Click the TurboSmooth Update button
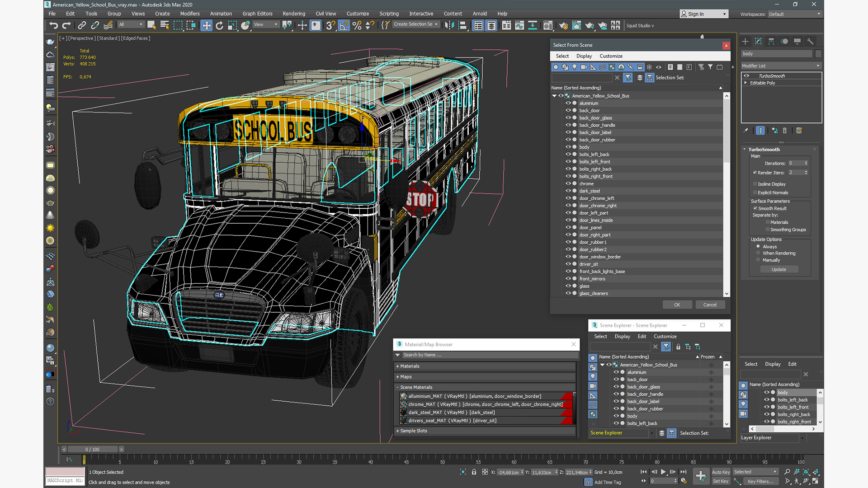The image size is (868, 488). point(778,269)
